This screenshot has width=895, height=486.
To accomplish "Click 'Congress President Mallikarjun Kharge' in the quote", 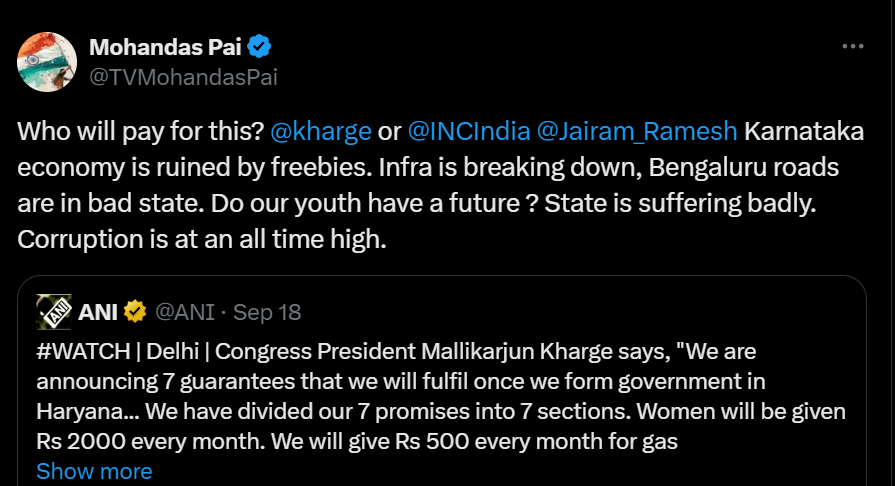I will click(x=460, y=352).
